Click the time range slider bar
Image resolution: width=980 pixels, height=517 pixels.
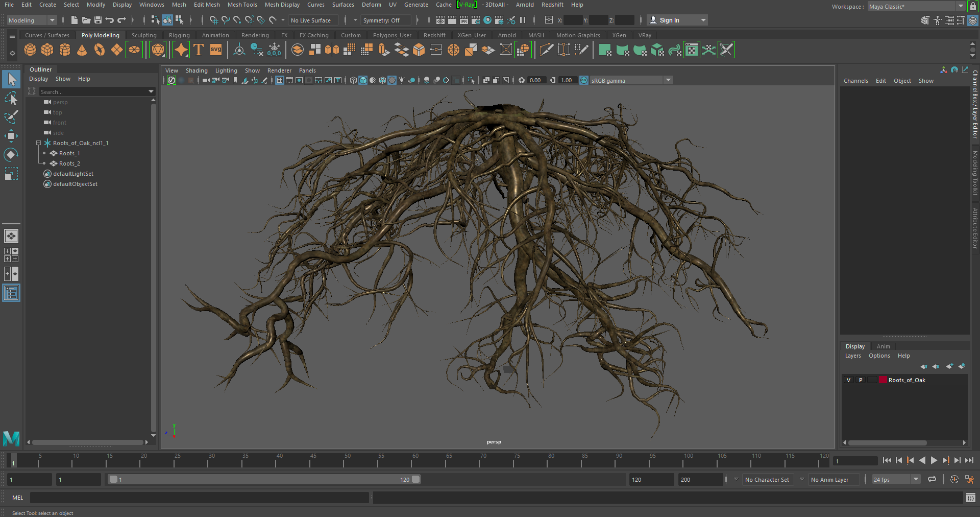click(x=263, y=479)
